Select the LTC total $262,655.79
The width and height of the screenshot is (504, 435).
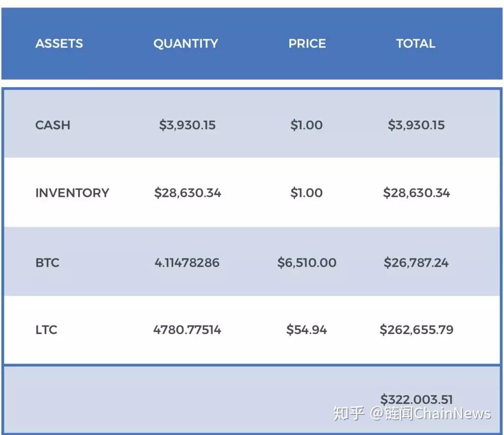tap(416, 330)
